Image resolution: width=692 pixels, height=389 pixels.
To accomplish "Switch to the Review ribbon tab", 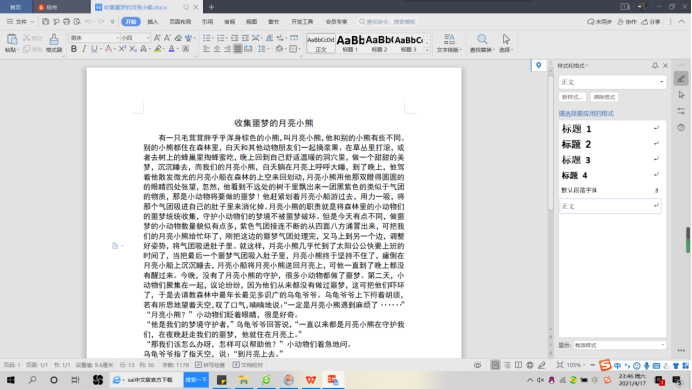I will pos(229,22).
